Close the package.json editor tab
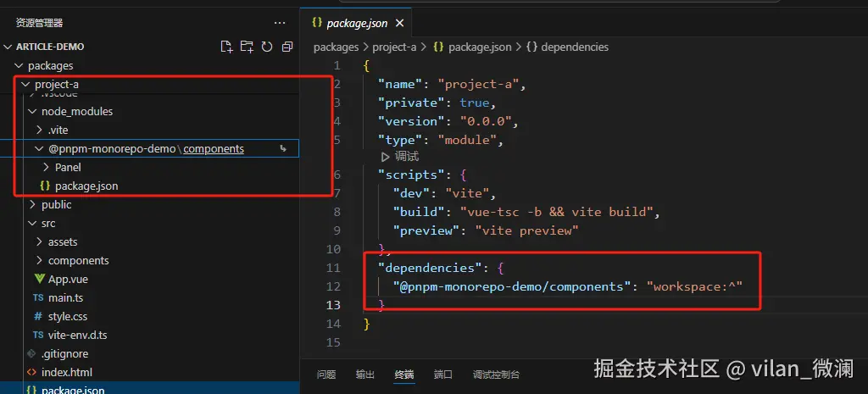Screen dimensions: 868x394 point(400,23)
